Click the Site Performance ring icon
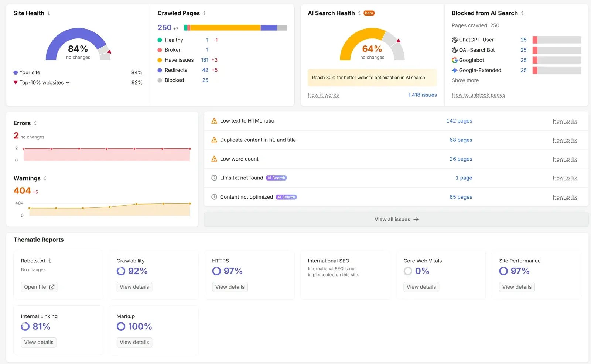The width and height of the screenshot is (591, 364). point(503,271)
